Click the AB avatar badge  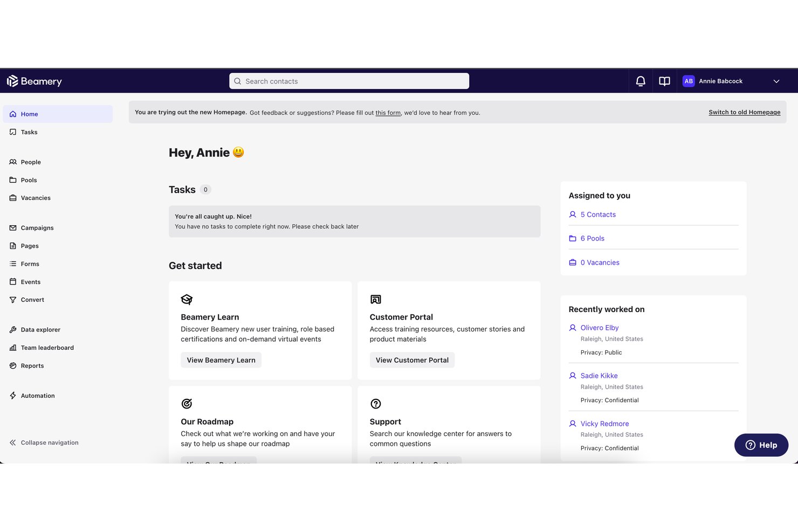(x=689, y=81)
